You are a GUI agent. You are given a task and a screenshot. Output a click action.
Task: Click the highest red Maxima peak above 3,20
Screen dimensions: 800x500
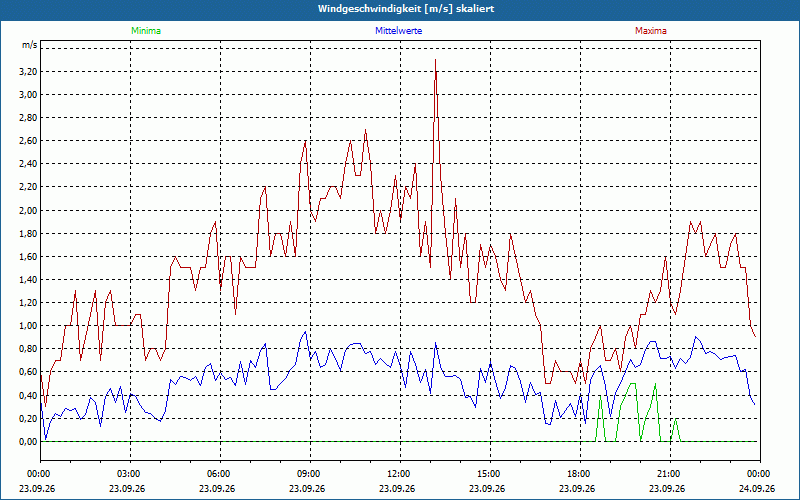435,60
